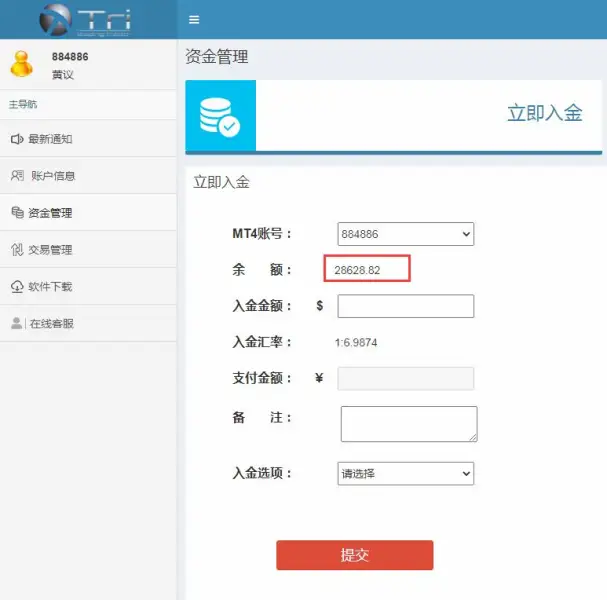This screenshot has height=600, width=607.
Task: Click the 在线客服 agent icon
Action: point(17,323)
